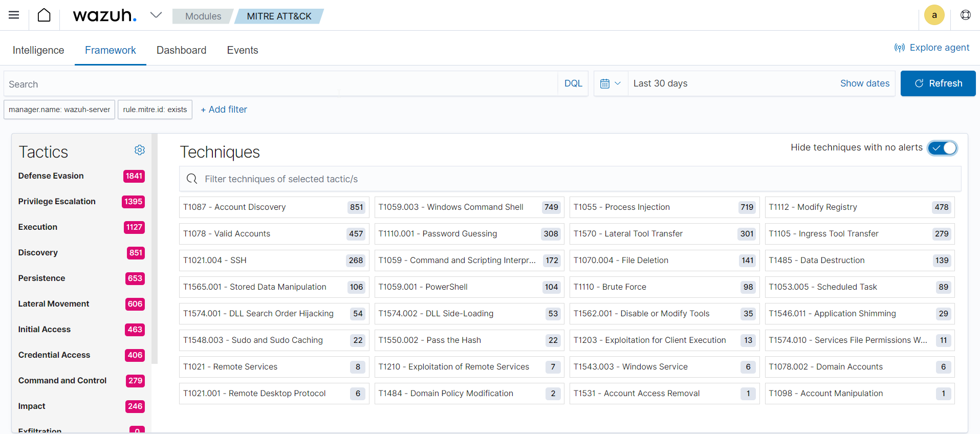
Task: Open T1053.005 Scheduled Task technique
Action: tap(860, 287)
